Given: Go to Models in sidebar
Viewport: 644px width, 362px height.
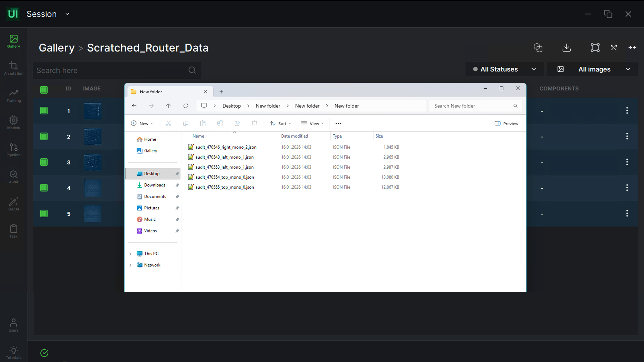Looking at the screenshot, I should tap(13, 123).
